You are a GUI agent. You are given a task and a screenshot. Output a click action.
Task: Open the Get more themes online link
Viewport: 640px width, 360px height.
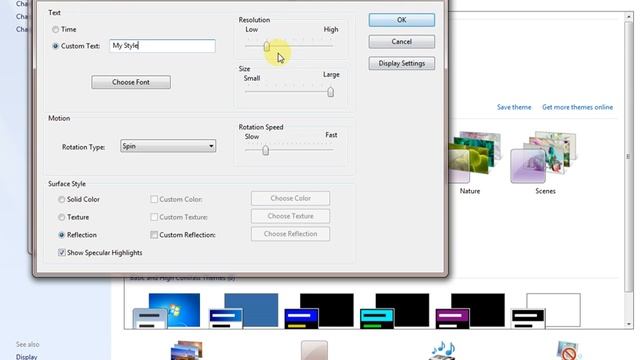click(x=577, y=107)
